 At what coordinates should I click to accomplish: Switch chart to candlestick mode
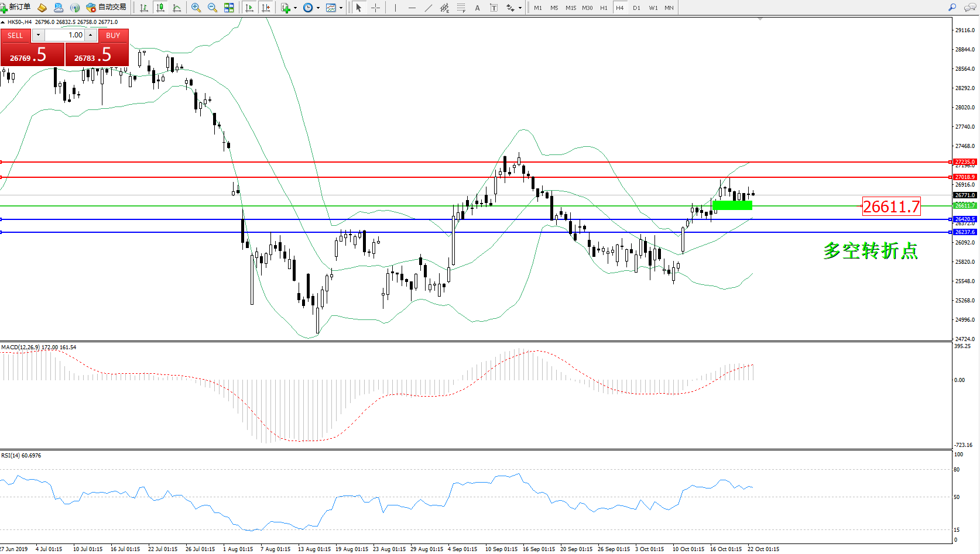pos(160,8)
